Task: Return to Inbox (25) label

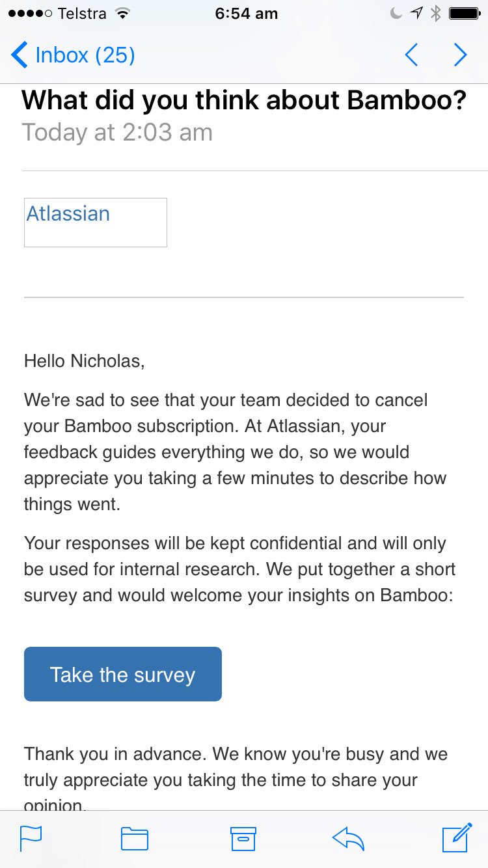Action: [x=85, y=55]
